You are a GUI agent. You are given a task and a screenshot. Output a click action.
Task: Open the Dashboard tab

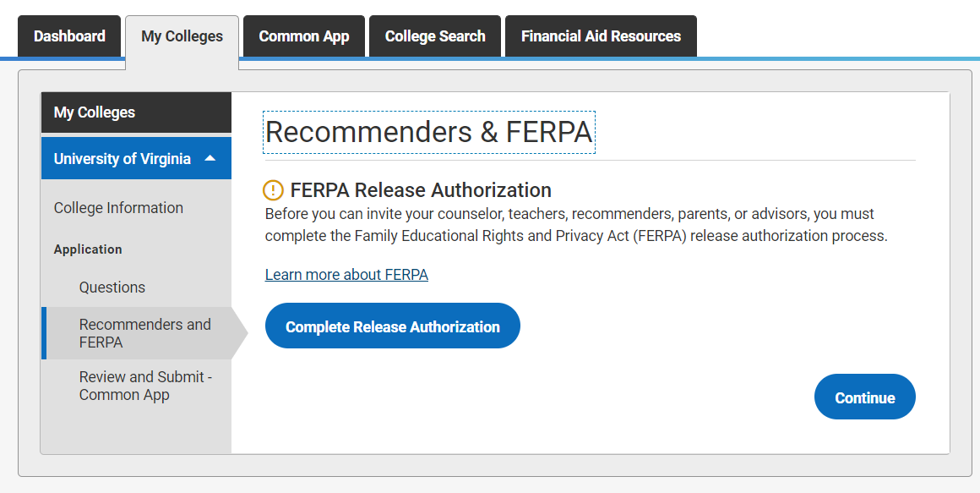[69, 36]
